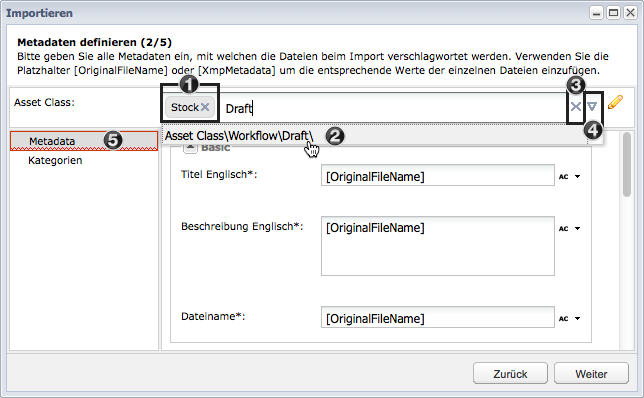Click the heading Metadaten definieren (2/5)
The height and width of the screenshot is (398, 644).
[x=94, y=42]
